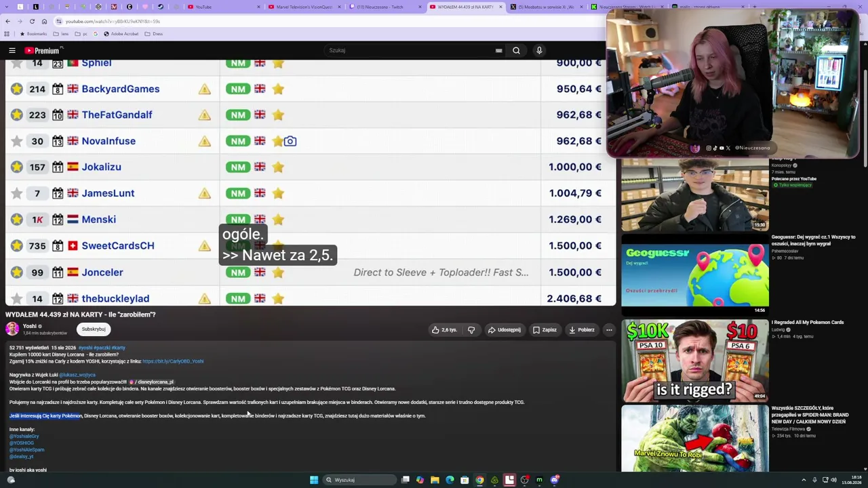This screenshot has width=868, height=488.
Task: Go back with the browser back arrow
Action: 7,21
